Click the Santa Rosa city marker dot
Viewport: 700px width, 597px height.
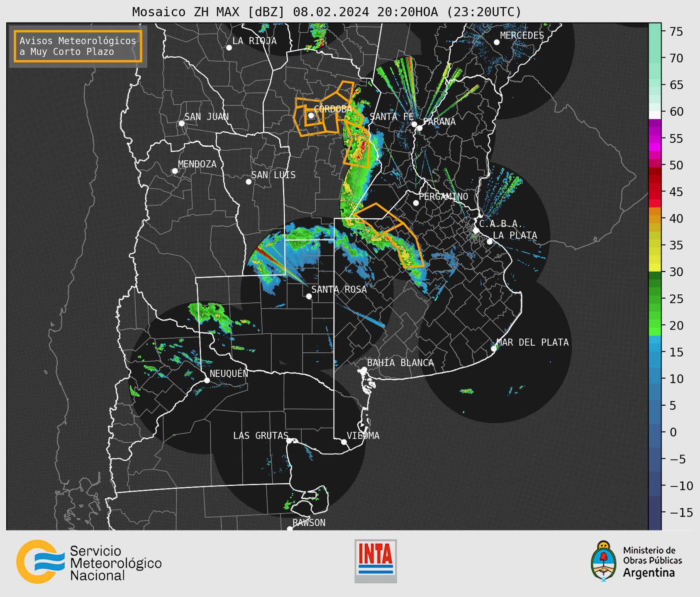pyautogui.click(x=309, y=296)
